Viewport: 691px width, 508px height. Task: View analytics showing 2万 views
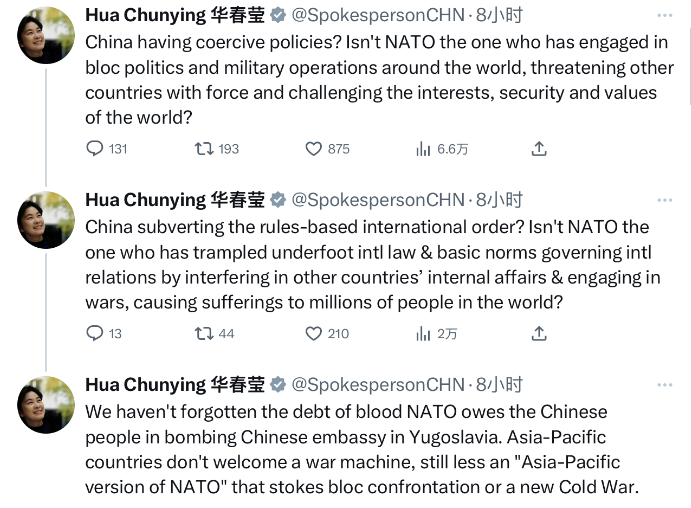(x=423, y=333)
